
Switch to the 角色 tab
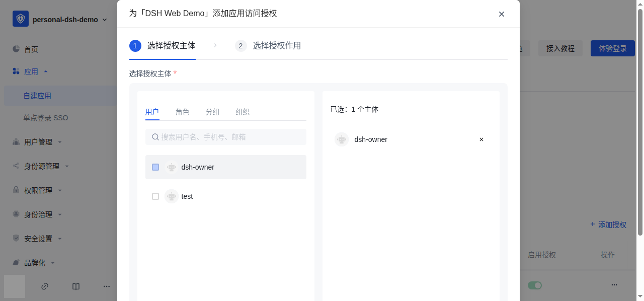[x=183, y=112]
